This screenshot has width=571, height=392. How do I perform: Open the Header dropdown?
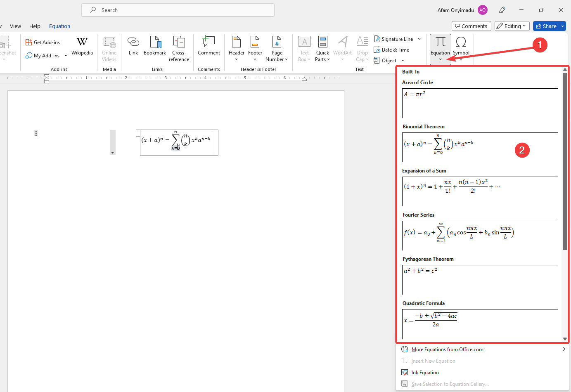[x=236, y=49]
